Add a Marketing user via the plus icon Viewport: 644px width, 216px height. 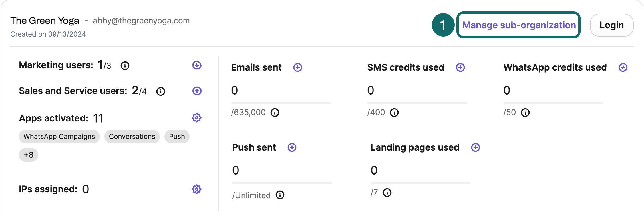coord(197,65)
